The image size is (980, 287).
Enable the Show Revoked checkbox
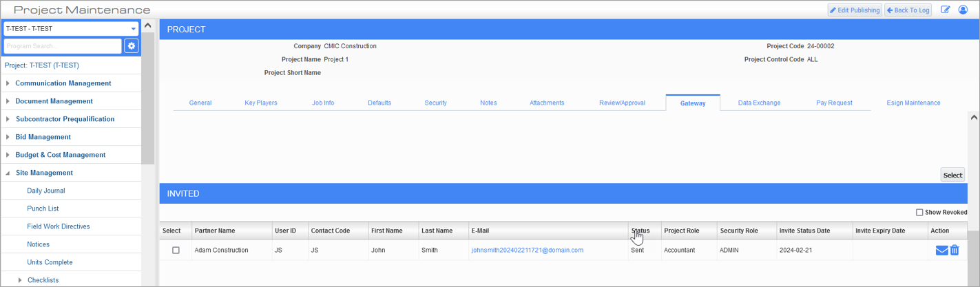(919, 213)
